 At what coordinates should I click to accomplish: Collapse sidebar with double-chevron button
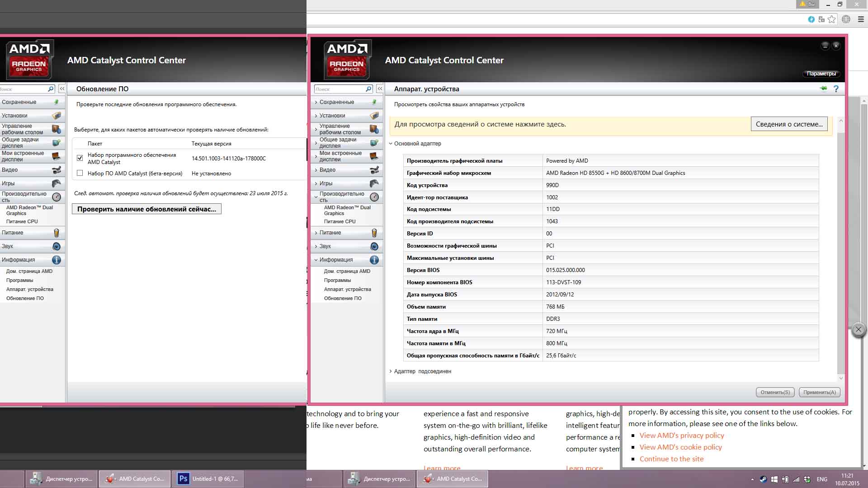pos(380,89)
